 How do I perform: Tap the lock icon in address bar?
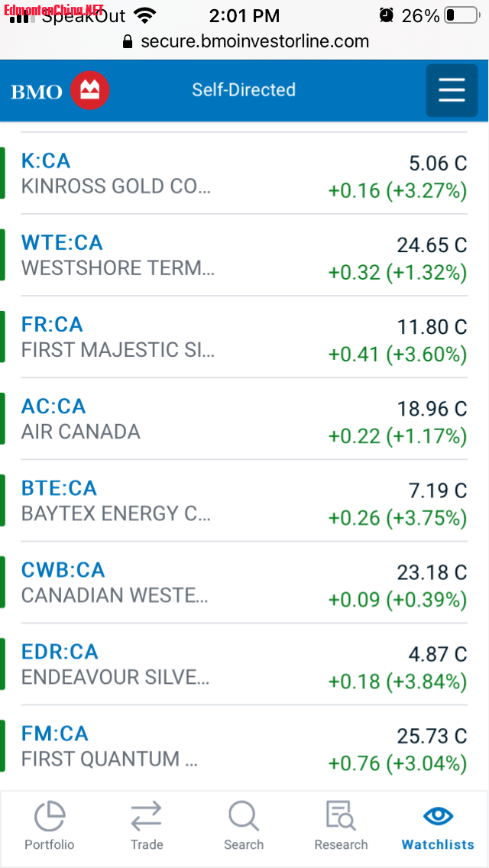128,41
